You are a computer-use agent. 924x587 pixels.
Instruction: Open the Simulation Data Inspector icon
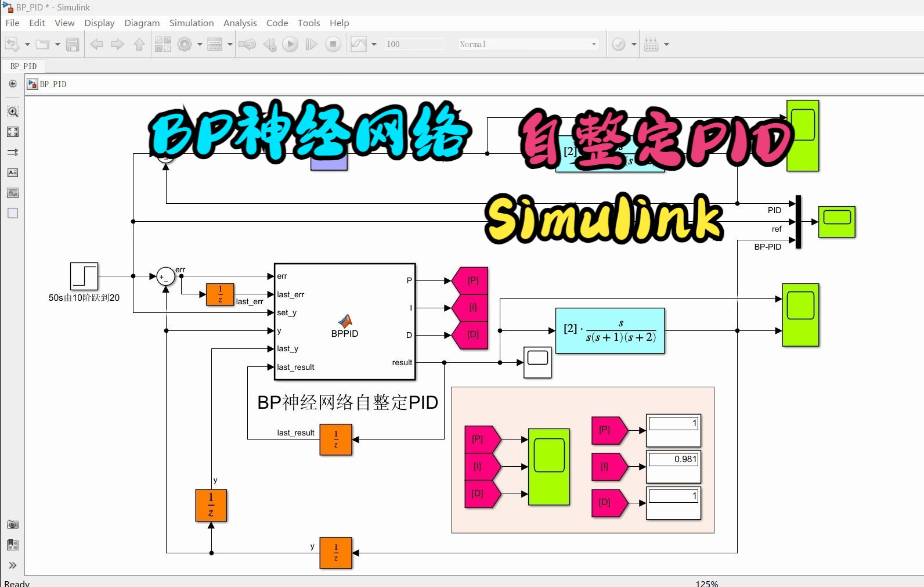click(359, 44)
